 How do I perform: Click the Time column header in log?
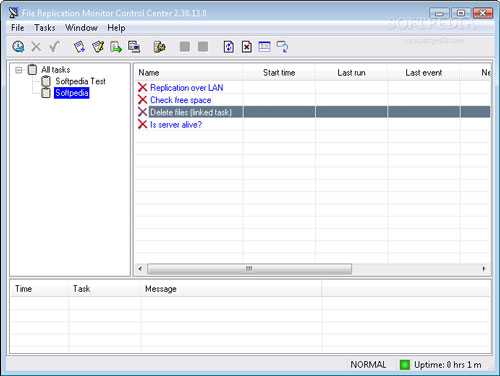coord(39,289)
